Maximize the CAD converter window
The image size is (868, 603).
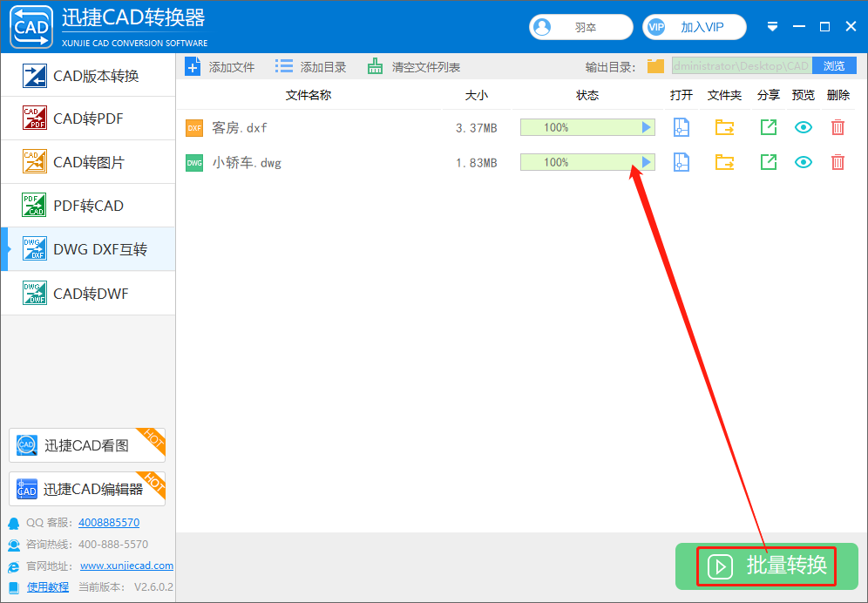coord(824,27)
